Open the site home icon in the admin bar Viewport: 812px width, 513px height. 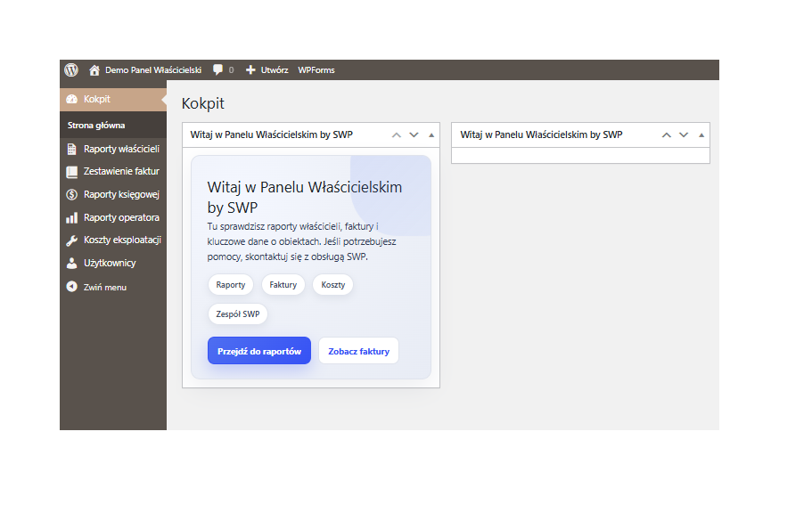click(94, 69)
